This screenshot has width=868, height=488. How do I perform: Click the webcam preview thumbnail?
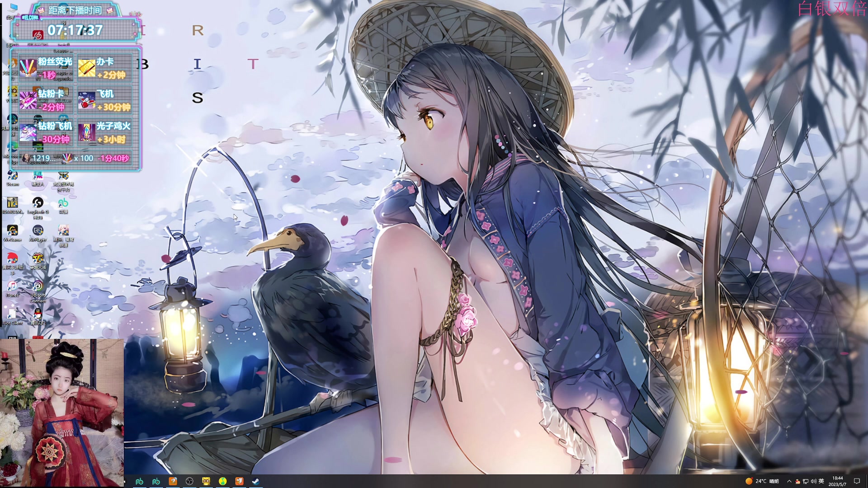pyautogui.click(x=62, y=413)
